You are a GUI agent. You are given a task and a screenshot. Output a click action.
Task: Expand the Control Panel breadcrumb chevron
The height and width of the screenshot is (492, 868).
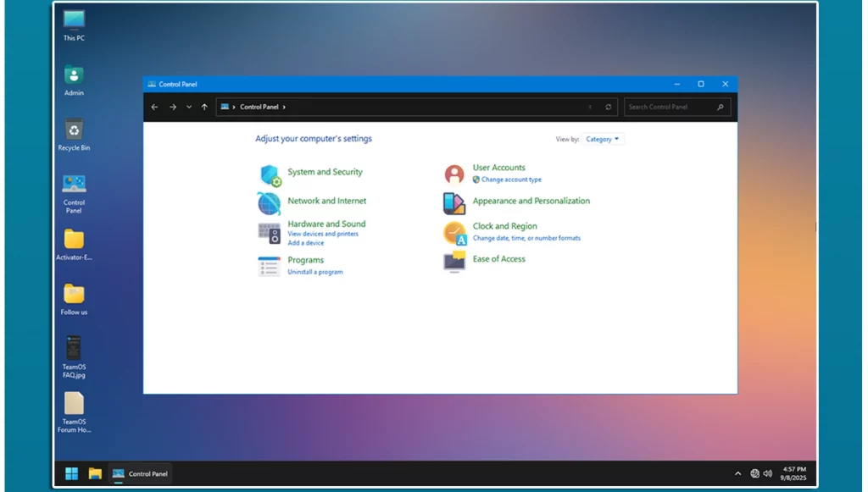(x=284, y=108)
